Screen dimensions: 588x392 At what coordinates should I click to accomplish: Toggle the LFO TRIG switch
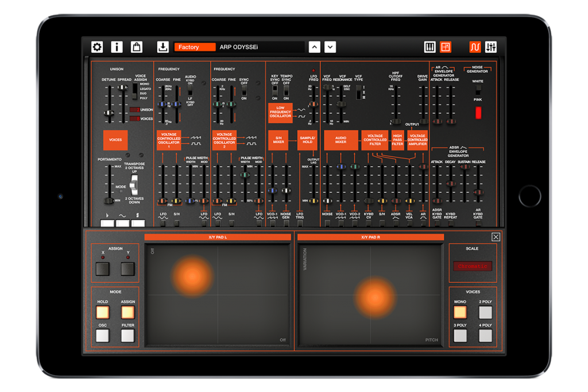300,224
